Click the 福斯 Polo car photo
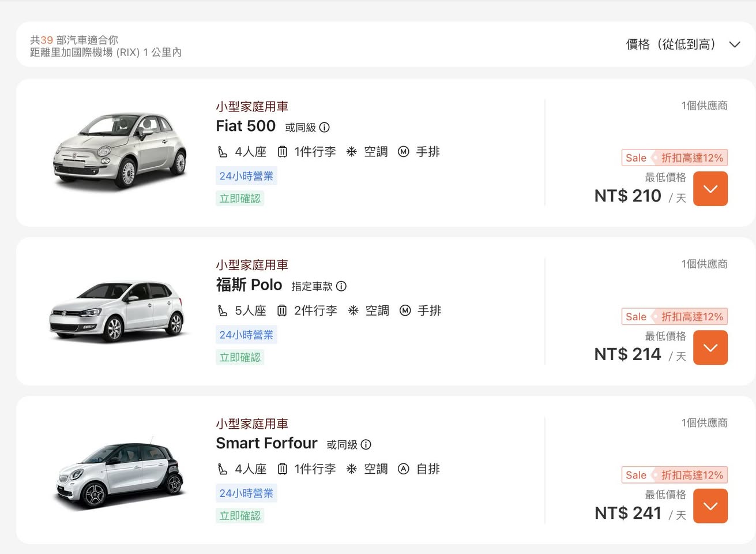Image resolution: width=756 pixels, height=554 pixels. 117,312
